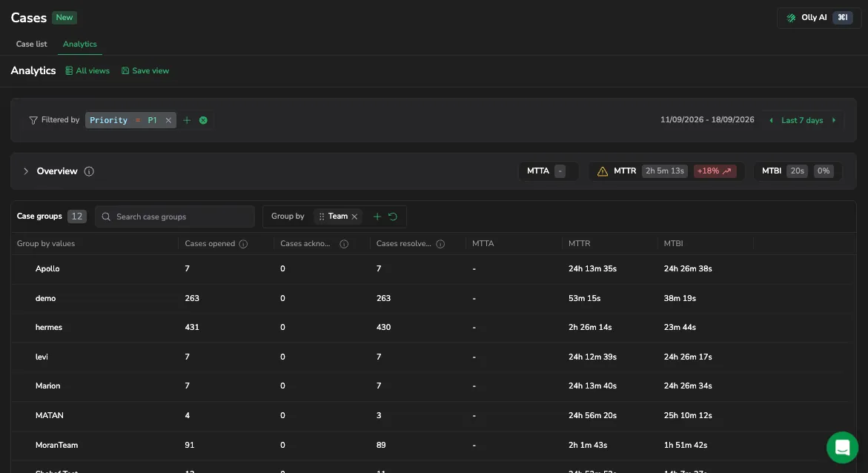Open Last 7 days range picker
868x473 pixels.
pyautogui.click(x=801, y=120)
